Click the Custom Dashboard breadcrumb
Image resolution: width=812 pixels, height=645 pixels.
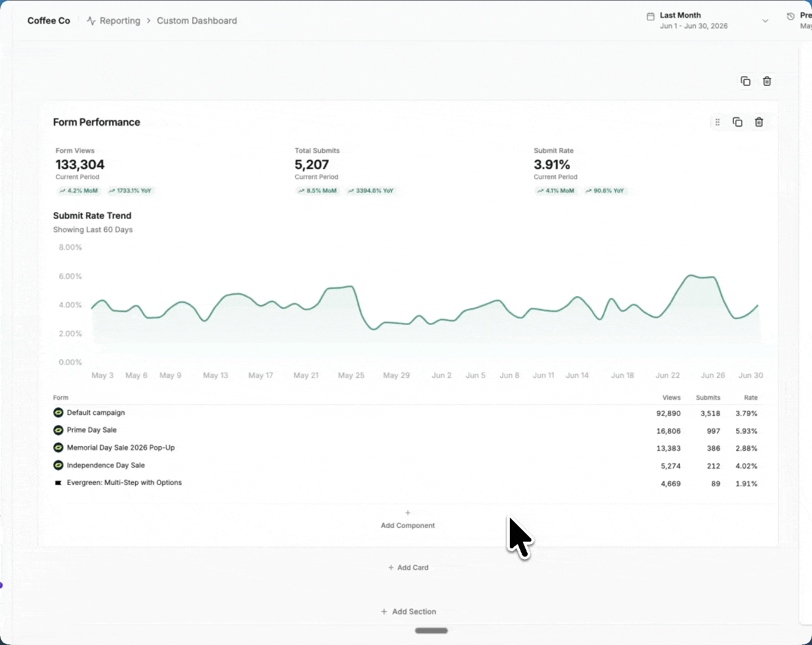pos(197,21)
